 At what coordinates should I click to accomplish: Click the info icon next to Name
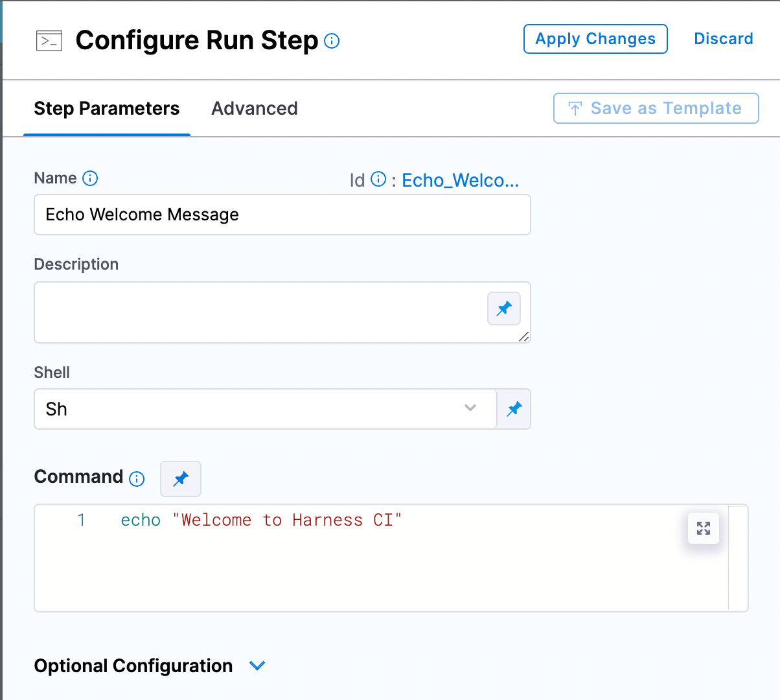(91, 178)
